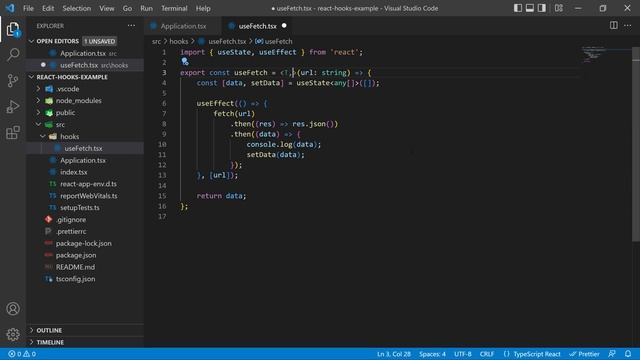Screen dimensions: 640x360
Task: Open the .prettierrc file
Action: (x=85, y=231)
